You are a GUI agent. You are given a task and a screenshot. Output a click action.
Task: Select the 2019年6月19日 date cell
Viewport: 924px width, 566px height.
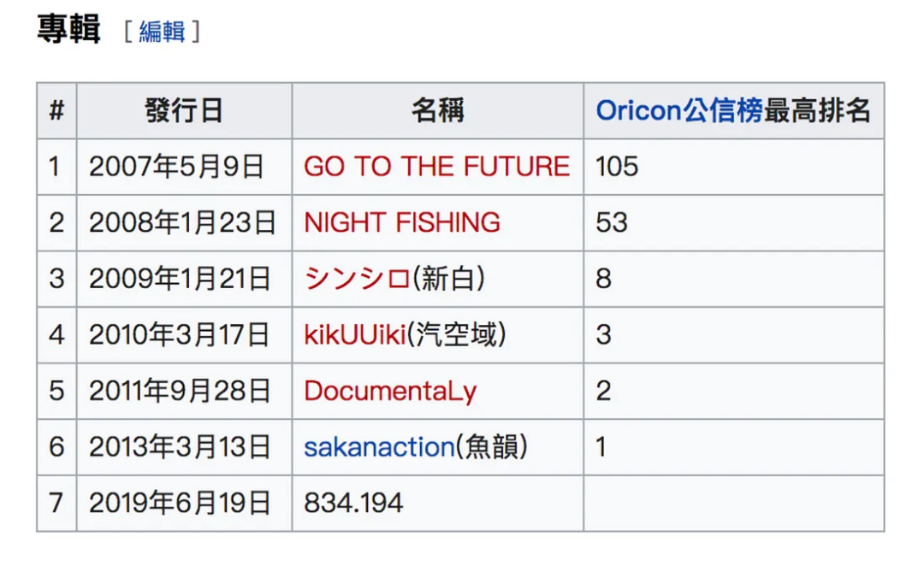click(180, 503)
